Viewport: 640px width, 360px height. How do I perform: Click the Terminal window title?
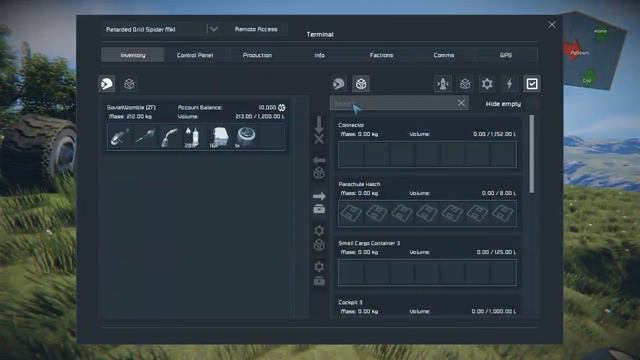click(x=320, y=34)
